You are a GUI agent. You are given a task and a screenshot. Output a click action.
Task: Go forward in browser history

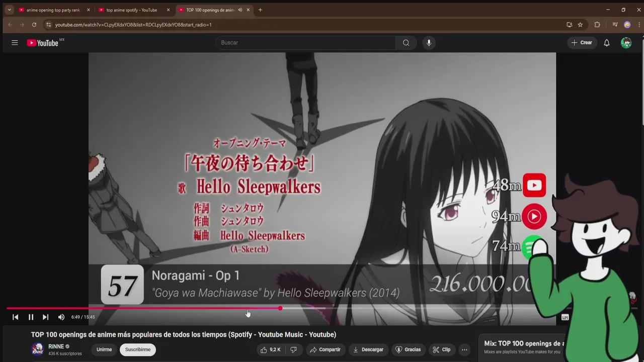coord(22,25)
